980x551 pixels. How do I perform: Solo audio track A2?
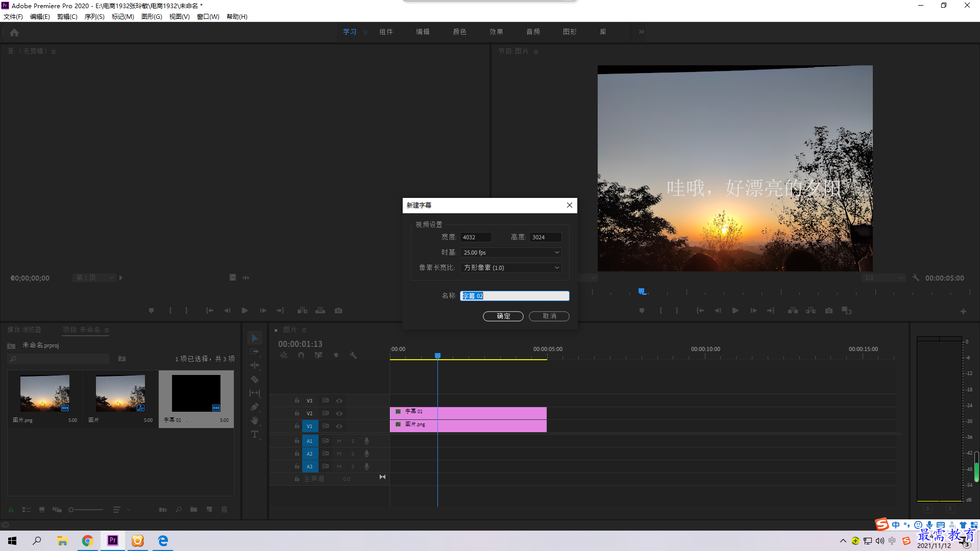pos(353,454)
